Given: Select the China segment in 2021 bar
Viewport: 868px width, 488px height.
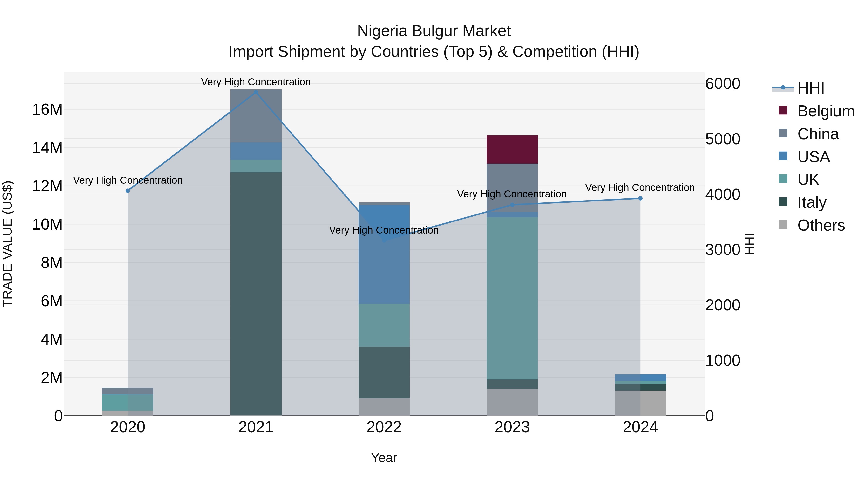Looking at the screenshot, I should [256, 116].
